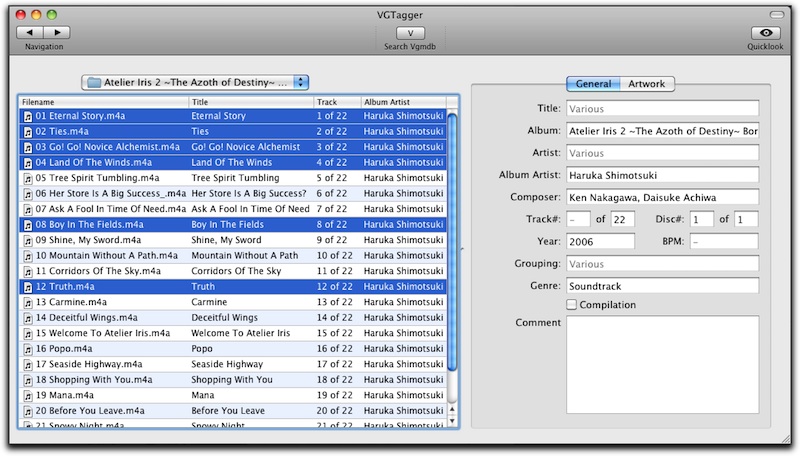Click the Navigation forward arrow
This screenshot has height=456, width=800.
pos(57,33)
